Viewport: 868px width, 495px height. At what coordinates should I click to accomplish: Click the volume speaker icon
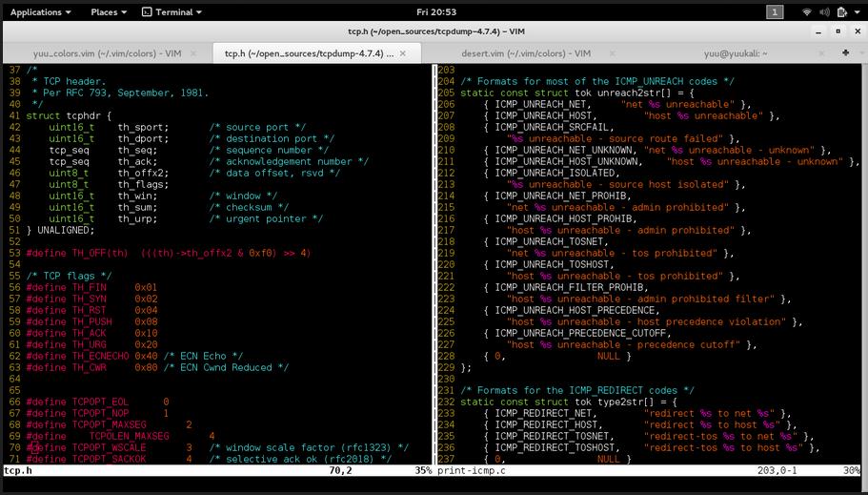824,11
